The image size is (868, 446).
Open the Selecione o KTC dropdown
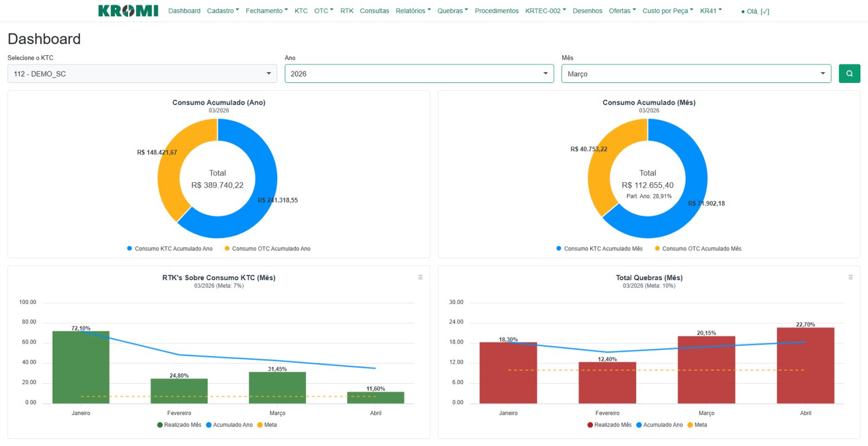point(142,74)
